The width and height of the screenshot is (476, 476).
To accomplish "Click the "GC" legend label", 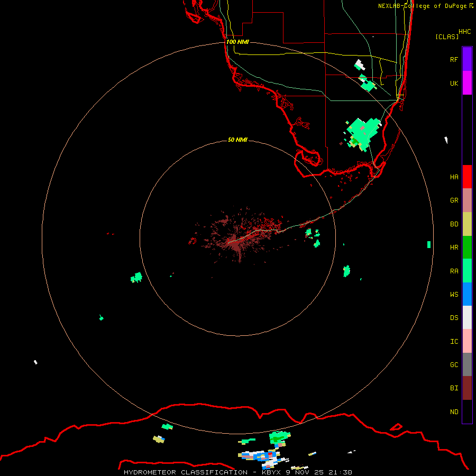I will click(454, 364).
